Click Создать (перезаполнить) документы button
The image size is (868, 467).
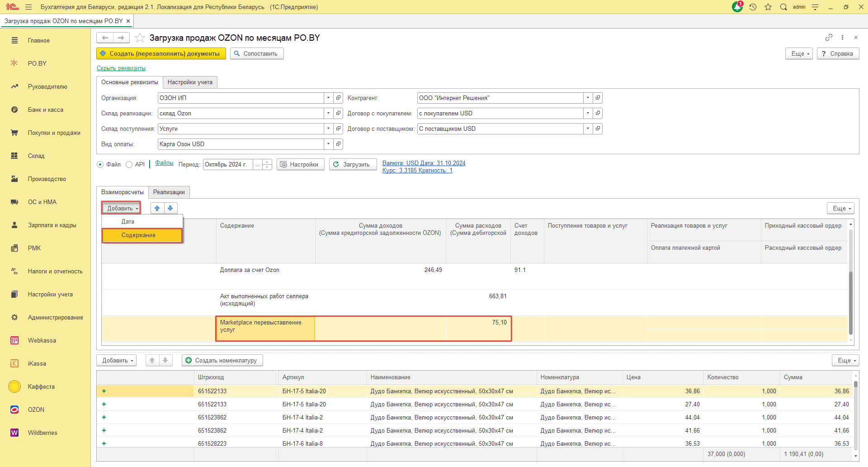pyautogui.click(x=161, y=53)
